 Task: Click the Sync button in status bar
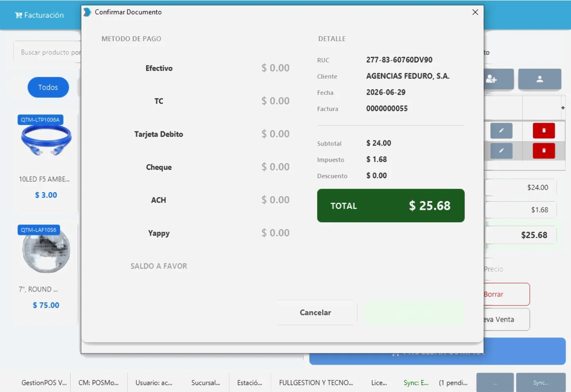(x=541, y=382)
